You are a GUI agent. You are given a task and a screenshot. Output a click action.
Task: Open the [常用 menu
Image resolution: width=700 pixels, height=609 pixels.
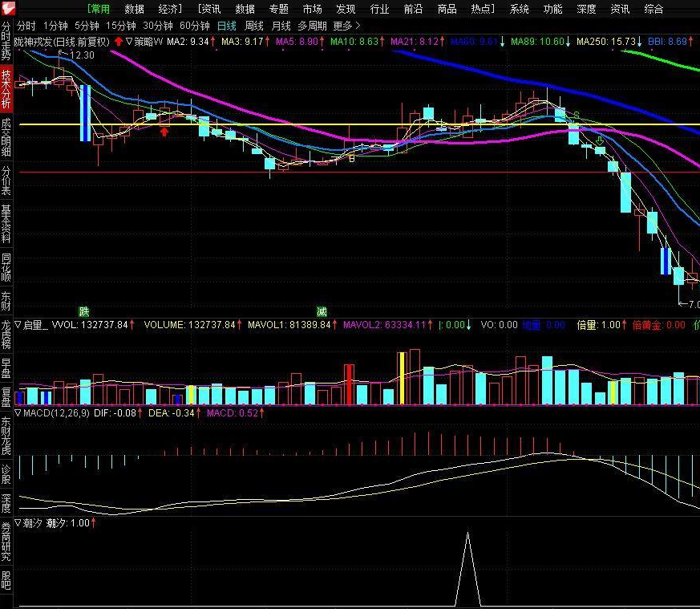tap(98, 9)
